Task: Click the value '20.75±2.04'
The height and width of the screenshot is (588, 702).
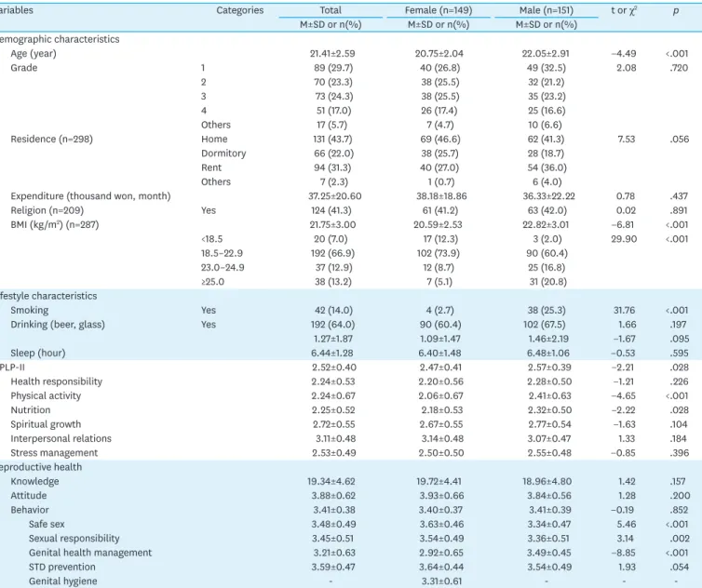Action: [x=439, y=54]
